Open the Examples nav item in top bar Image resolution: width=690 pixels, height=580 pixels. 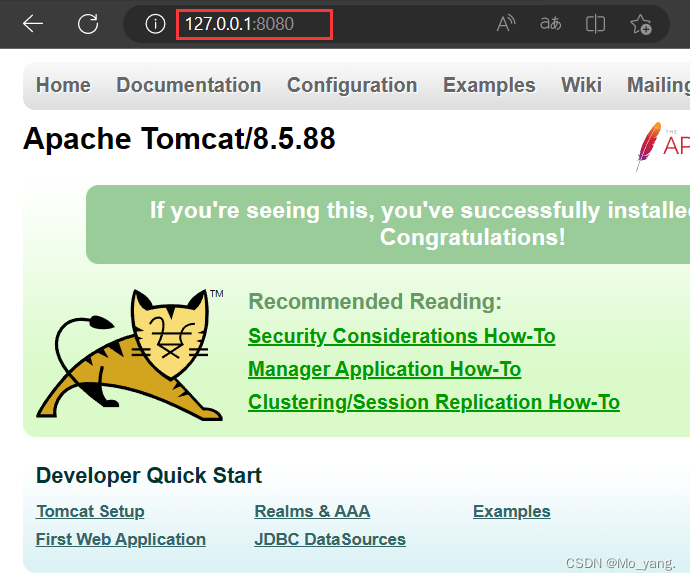tap(489, 85)
